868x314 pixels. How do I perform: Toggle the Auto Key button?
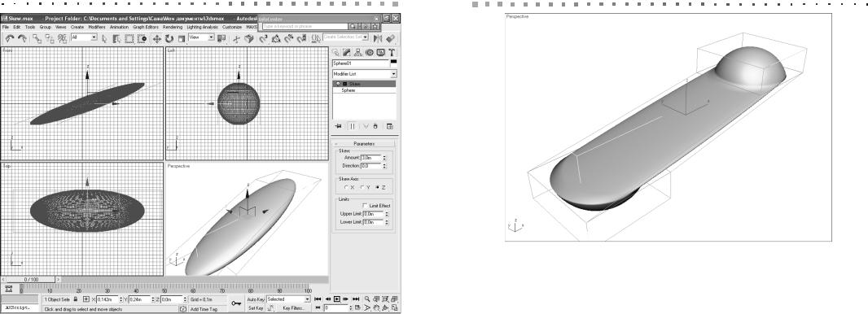click(255, 299)
